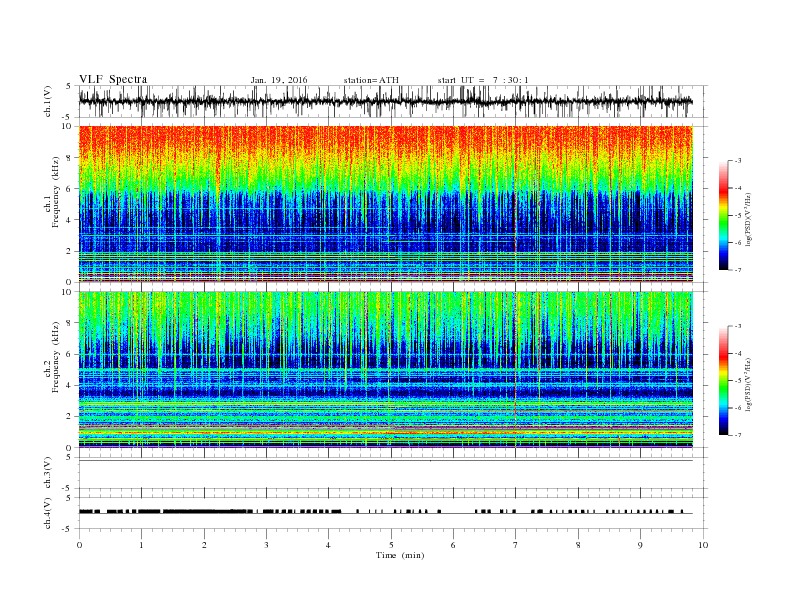
Task: Select the date label "Jan. 19, 2016"
Action: pyautogui.click(x=279, y=80)
